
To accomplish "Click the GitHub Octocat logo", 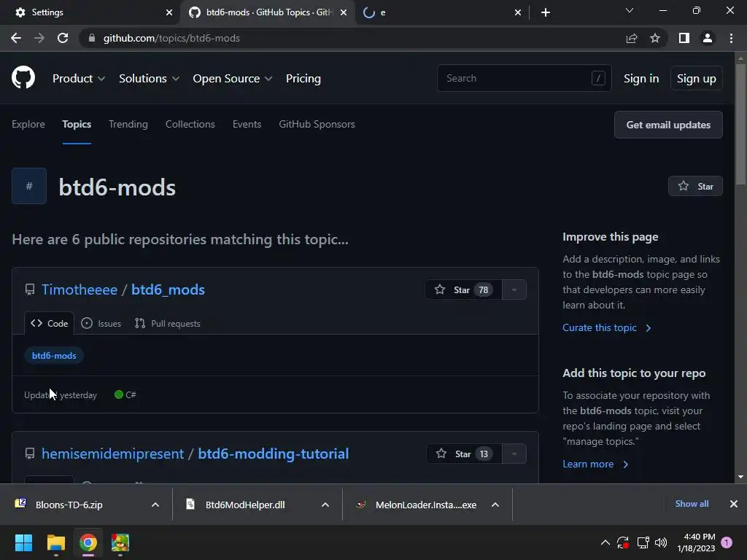I will click(23, 78).
